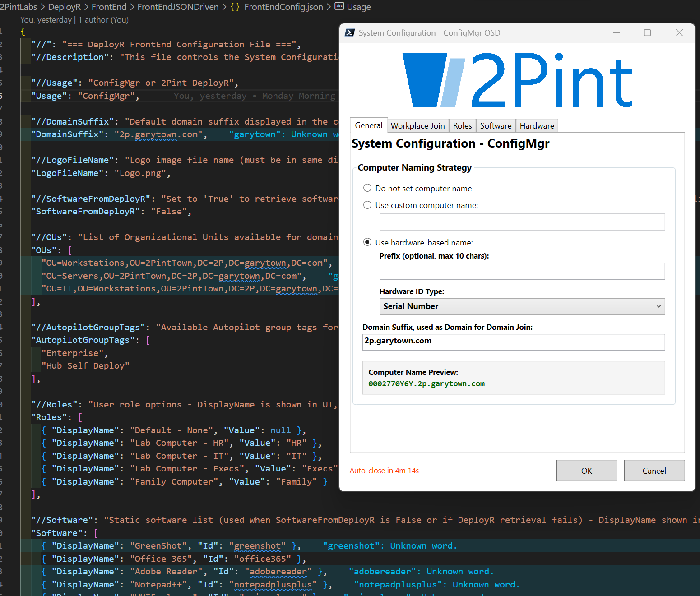
Task: Click the Prefix text input field
Action: click(522, 271)
